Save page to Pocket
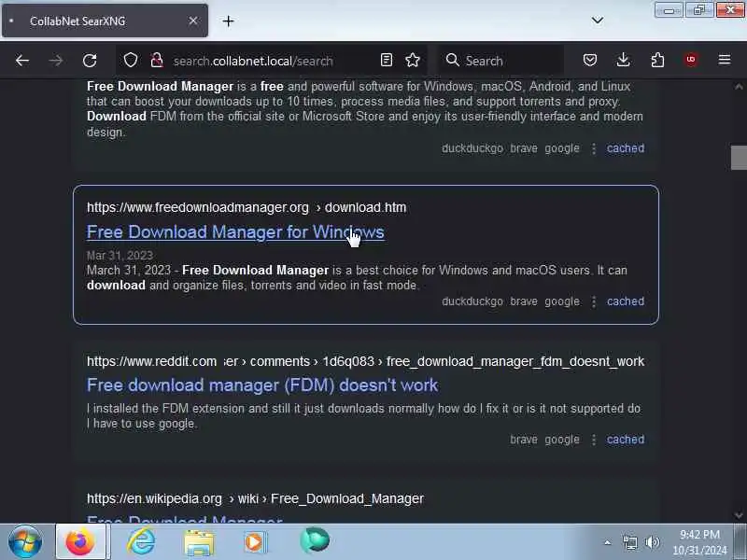 tap(590, 60)
